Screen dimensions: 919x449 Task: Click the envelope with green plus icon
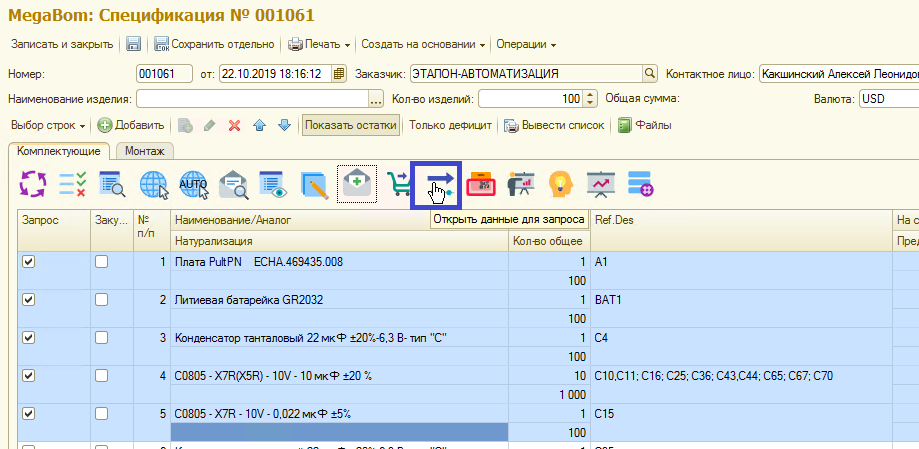tap(356, 183)
